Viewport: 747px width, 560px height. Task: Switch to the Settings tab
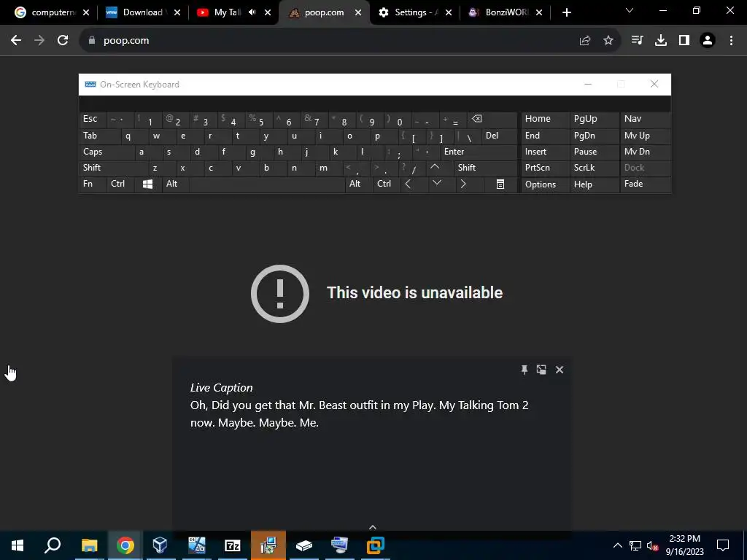pyautogui.click(x=409, y=13)
